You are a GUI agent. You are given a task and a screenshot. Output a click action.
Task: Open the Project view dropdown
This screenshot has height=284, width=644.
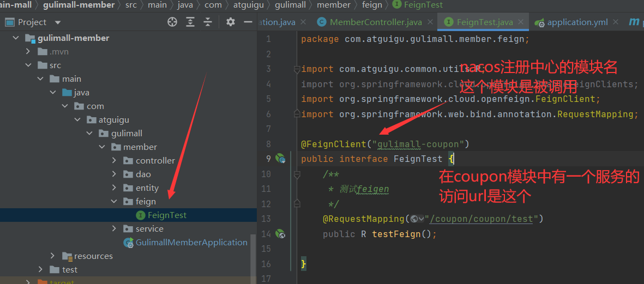click(x=58, y=22)
